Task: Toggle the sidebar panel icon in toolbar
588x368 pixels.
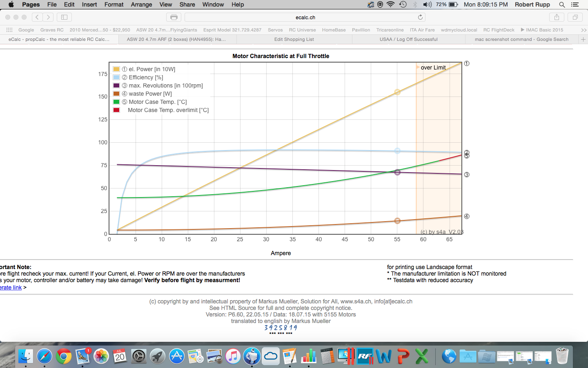Action: click(64, 17)
